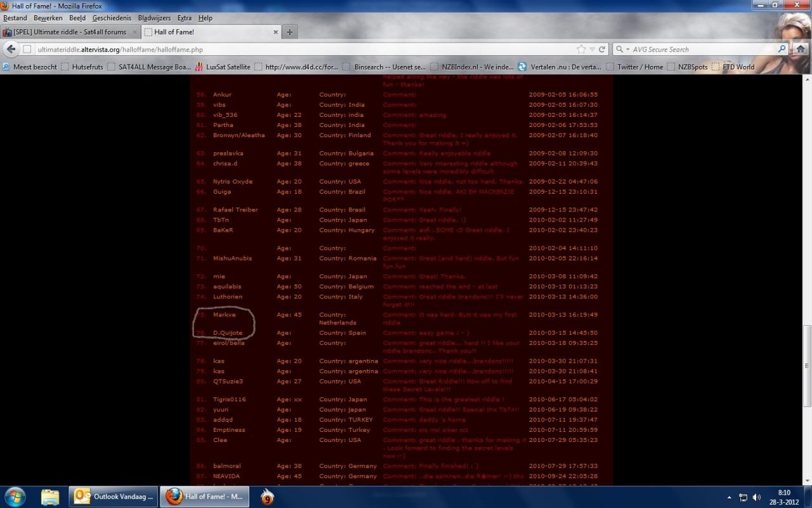This screenshot has height=508, width=812.
Task: Open the NZBIndex.nl bookmark
Action: click(x=473, y=67)
